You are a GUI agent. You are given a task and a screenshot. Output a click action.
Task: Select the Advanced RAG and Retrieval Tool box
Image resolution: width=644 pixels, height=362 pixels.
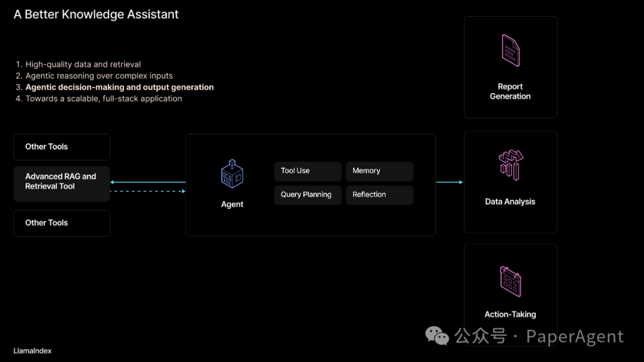coord(61,182)
